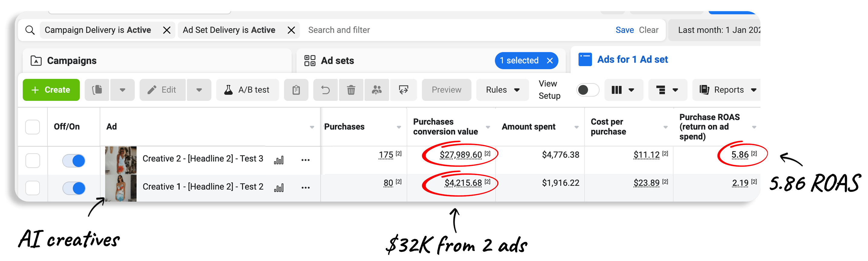Switch to the Campaigns tab
Screen dimensions: 868x261
coord(71,61)
